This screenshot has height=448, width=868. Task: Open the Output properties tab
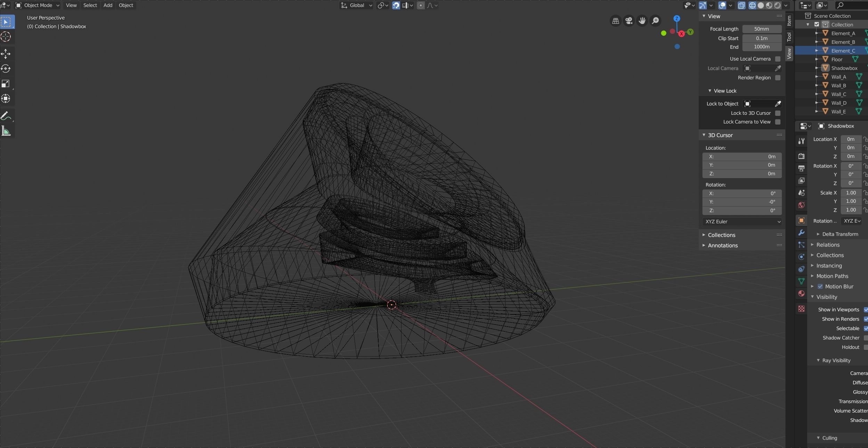[x=801, y=168]
